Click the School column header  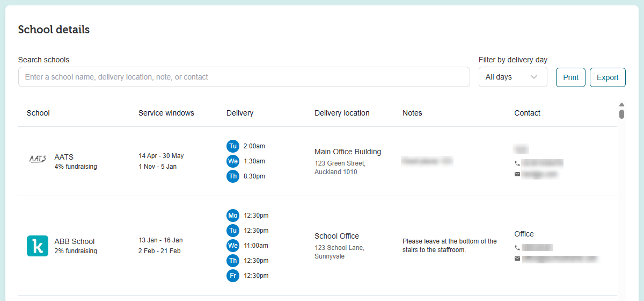(38, 113)
